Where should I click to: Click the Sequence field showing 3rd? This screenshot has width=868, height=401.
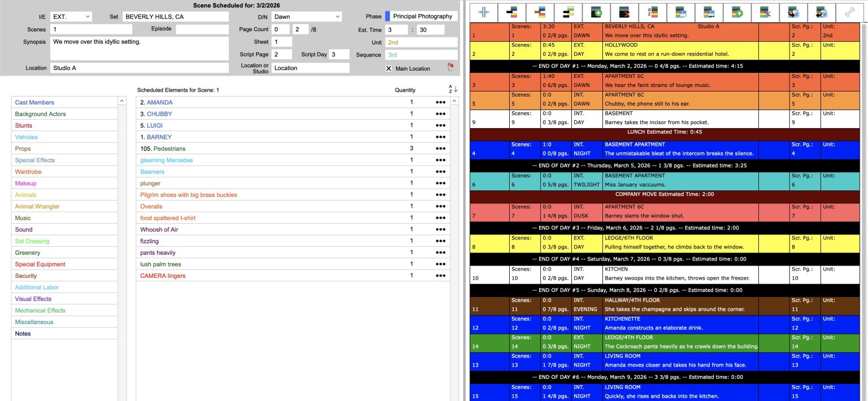(422, 55)
